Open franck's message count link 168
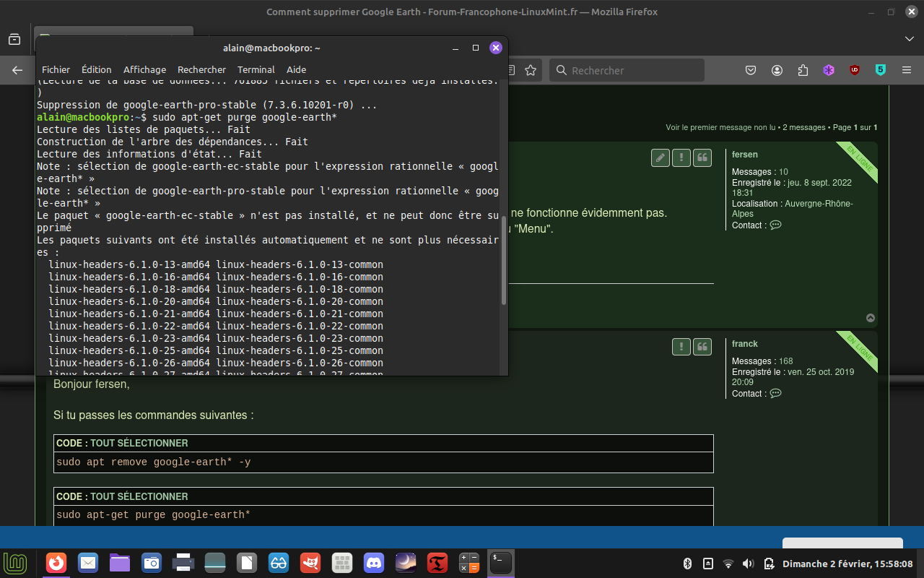 [x=785, y=361]
